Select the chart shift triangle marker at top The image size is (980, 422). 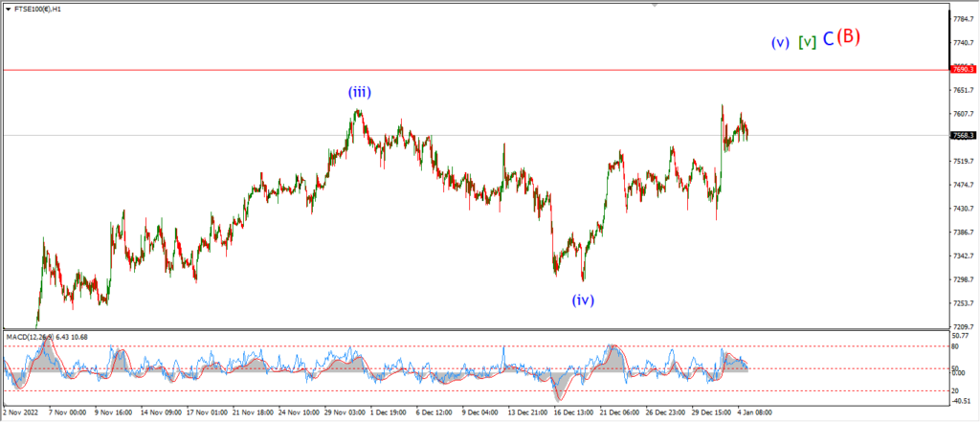pyautogui.click(x=655, y=5)
